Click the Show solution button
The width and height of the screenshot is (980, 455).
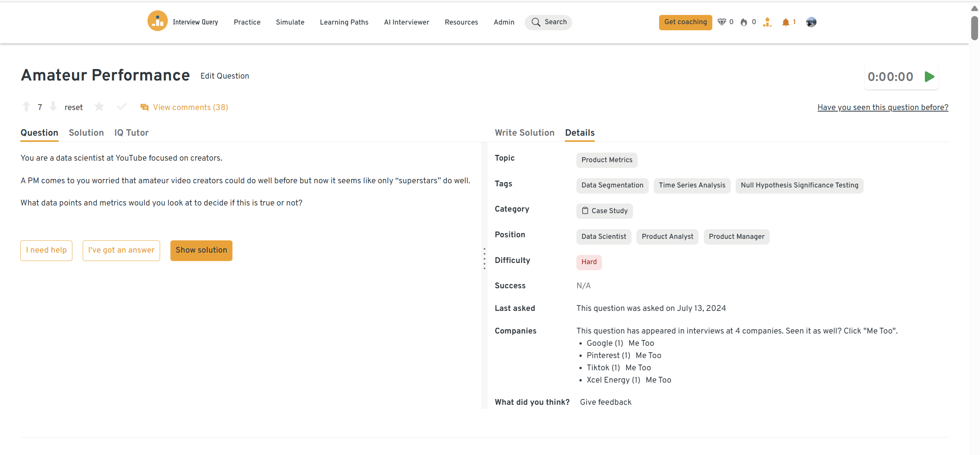(x=201, y=250)
